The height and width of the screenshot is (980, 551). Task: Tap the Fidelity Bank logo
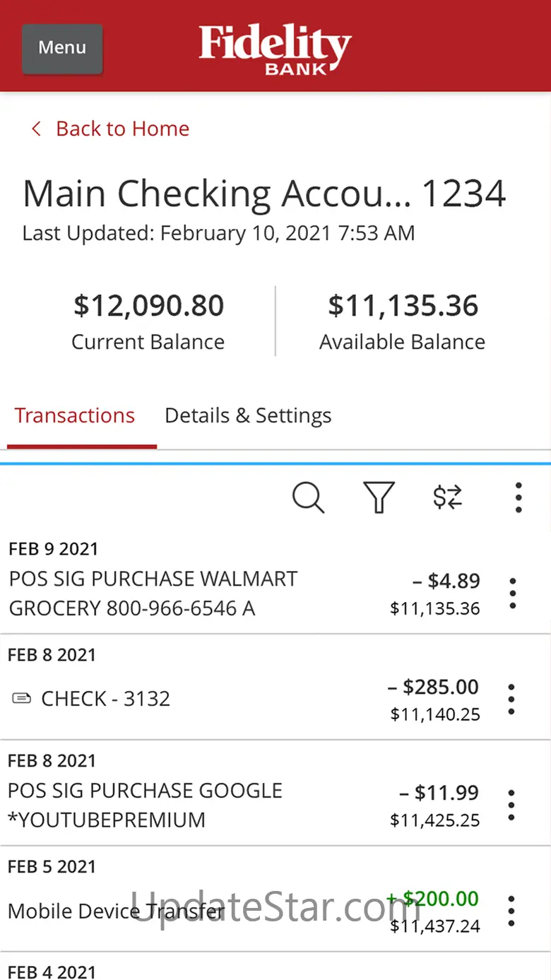point(275,49)
